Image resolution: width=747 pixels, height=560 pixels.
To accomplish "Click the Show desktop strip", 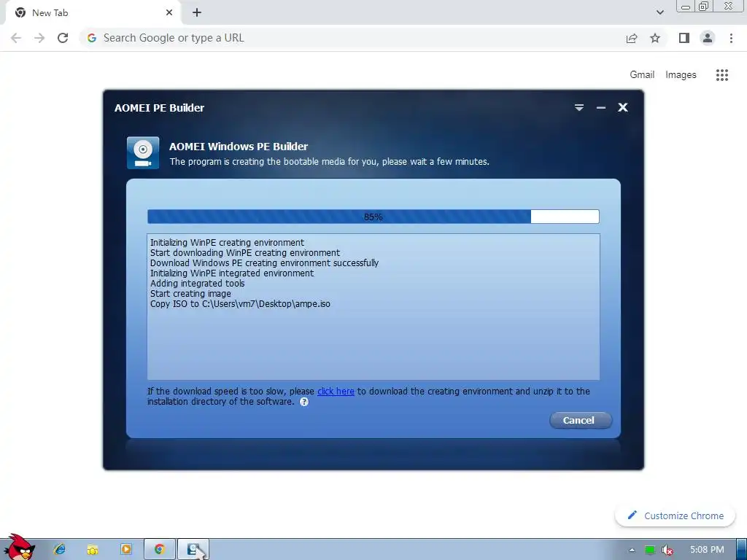I will [x=742, y=550].
